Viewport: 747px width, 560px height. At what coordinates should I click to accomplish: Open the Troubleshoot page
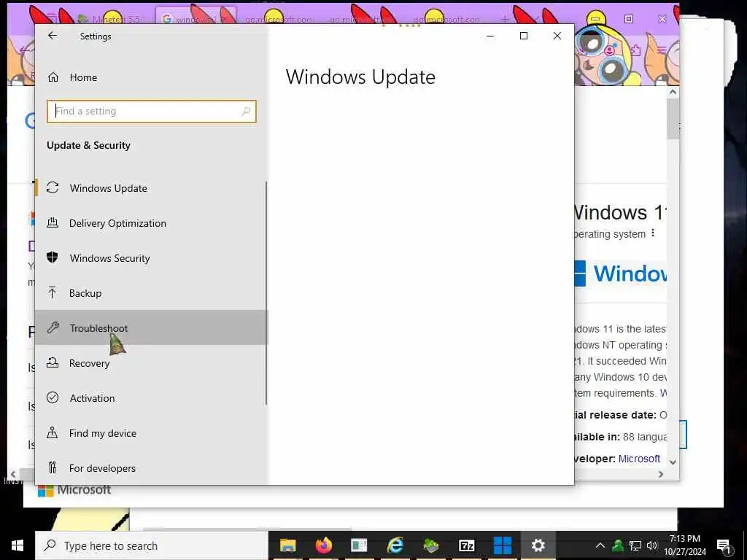pyautogui.click(x=152, y=327)
